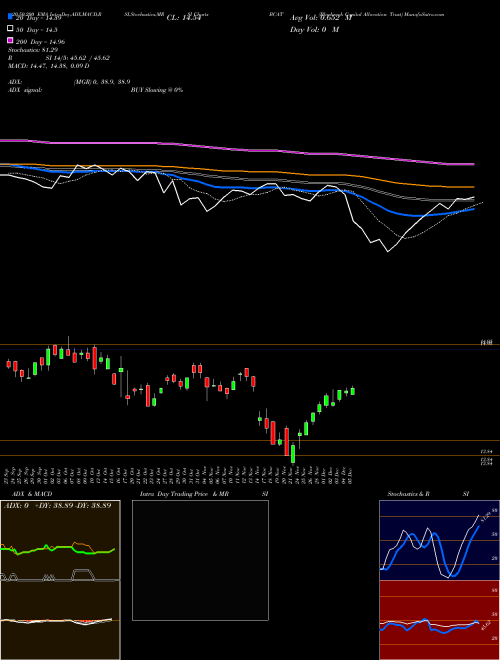Click the blue 20 Day legend swatch

pyautogui.click(x=10, y=16)
